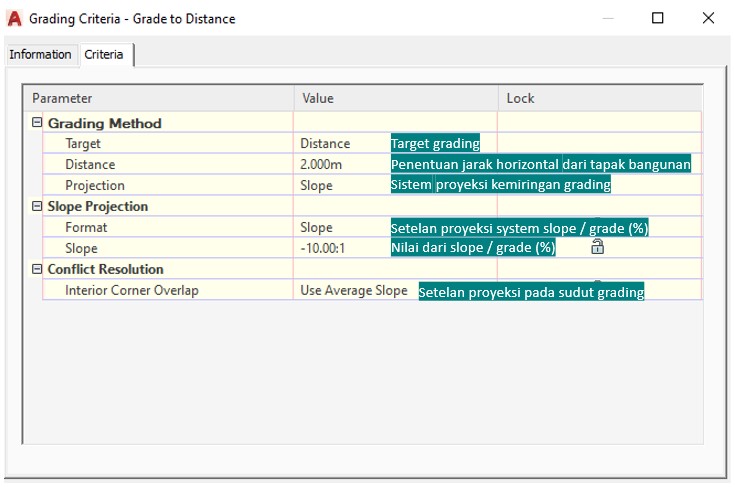Edit the Distance value 2.000m
The width and height of the screenshot is (735, 487).
(x=323, y=164)
